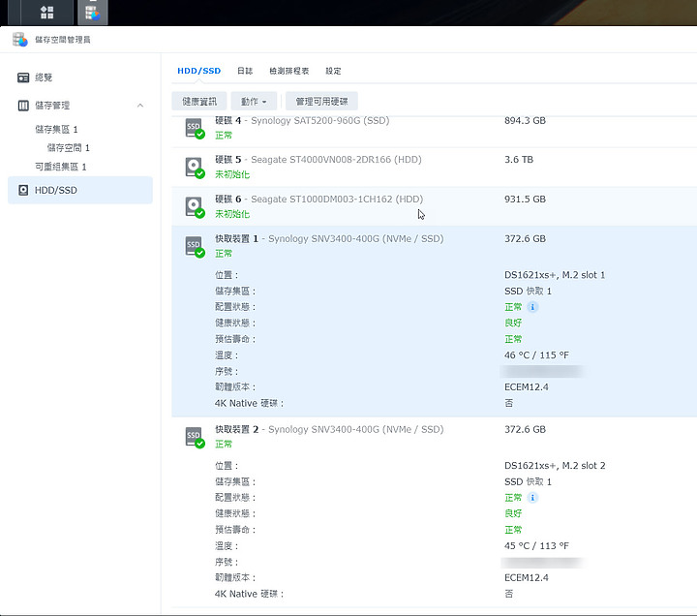Image resolution: width=697 pixels, height=616 pixels.
Task: Select 硬碟 5 Seagate ST4000VN008 row
Action: tap(434, 168)
